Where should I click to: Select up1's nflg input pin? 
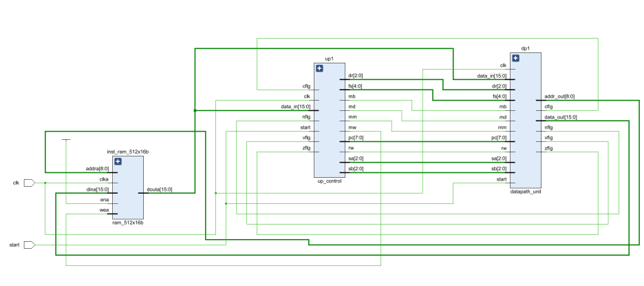[306, 117]
